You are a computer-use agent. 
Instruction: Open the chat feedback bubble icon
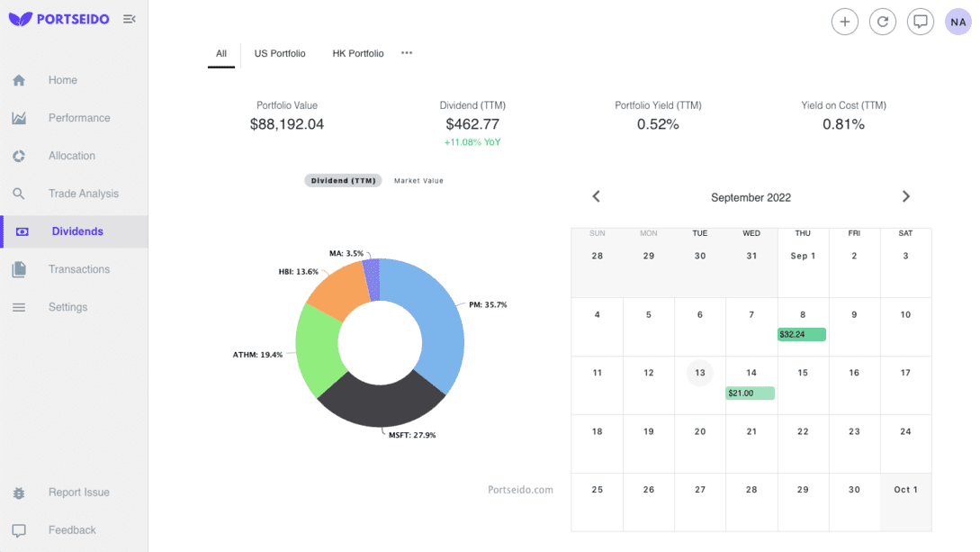tap(920, 22)
